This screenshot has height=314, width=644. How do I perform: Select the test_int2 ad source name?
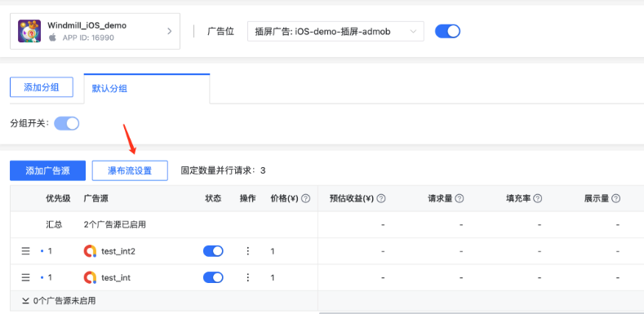coord(118,251)
